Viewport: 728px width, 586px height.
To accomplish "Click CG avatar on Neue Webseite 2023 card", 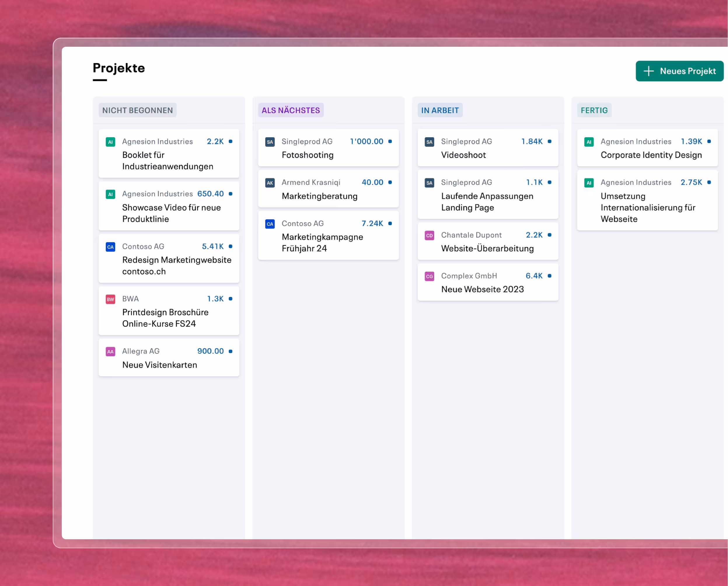I will pyautogui.click(x=429, y=277).
